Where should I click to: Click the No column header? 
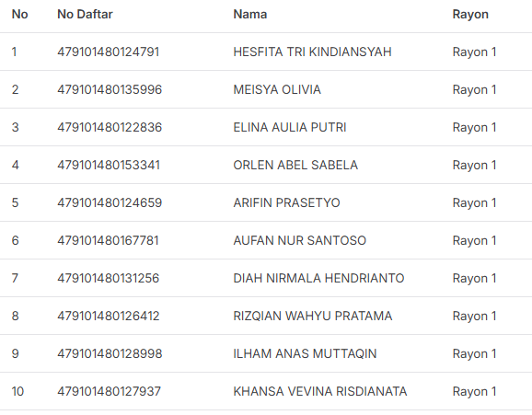click(x=19, y=14)
